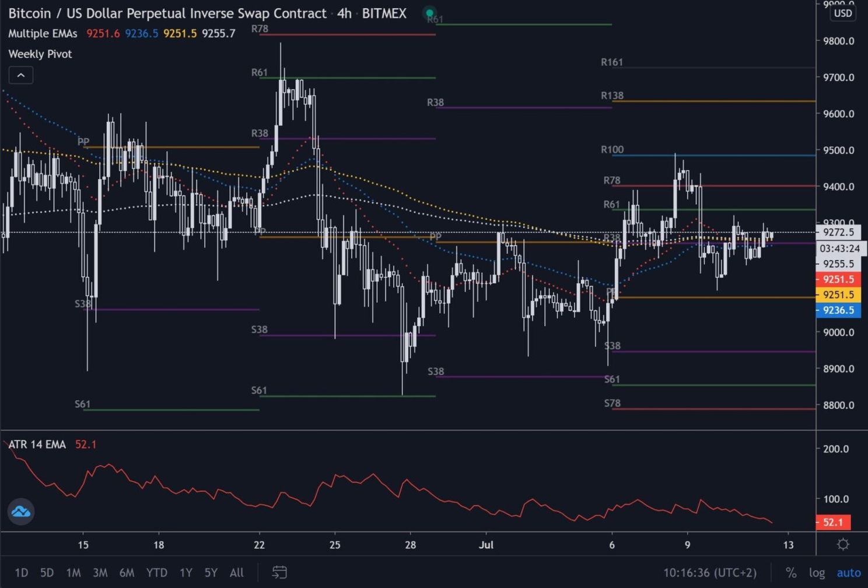Click the TradingView cloud logo icon

pyautogui.click(x=21, y=512)
